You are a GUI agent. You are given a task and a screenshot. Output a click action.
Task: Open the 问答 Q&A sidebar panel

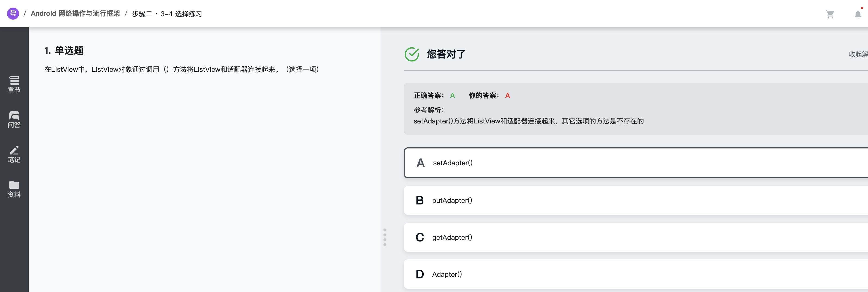pos(14,120)
